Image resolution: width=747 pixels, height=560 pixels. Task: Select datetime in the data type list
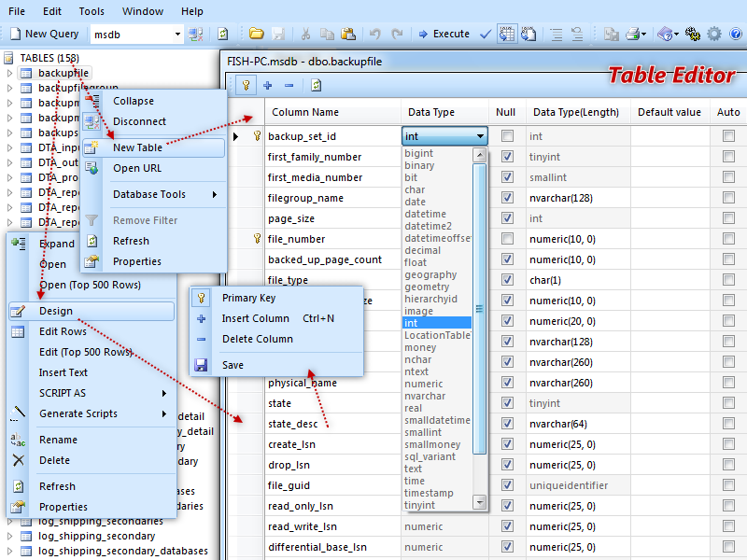tap(437, 215)
